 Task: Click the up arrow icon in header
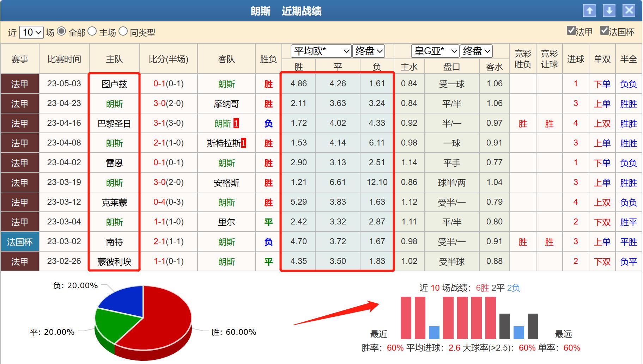pyautogui.click(x=589, y=11)
